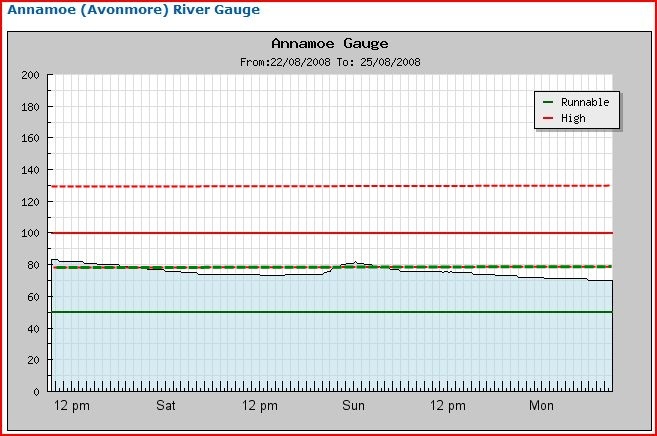Click the 200 value on the vertical axis
The width and height of the screenshot is (657, 436).
pos(30,75)
